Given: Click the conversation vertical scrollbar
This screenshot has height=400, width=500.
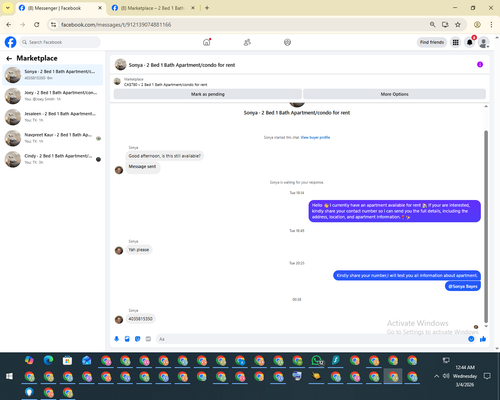Looking at the screenshot, I should click(486, 227).
